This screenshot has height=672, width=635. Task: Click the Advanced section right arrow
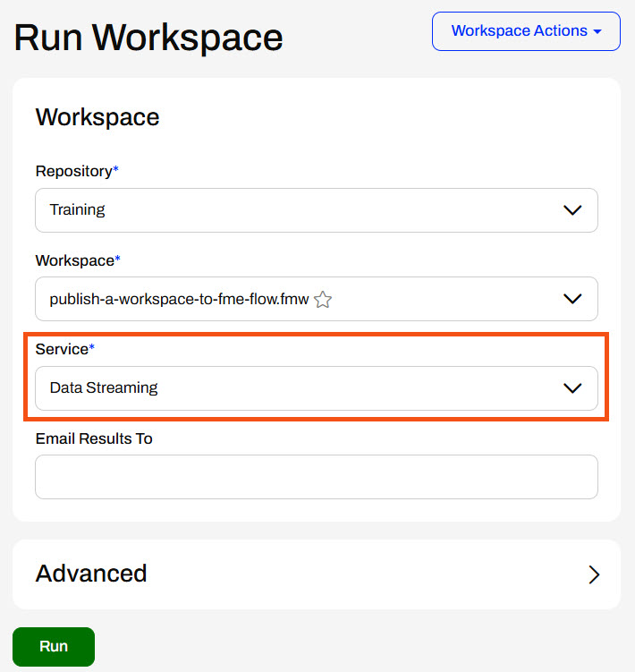click(594, 574)
